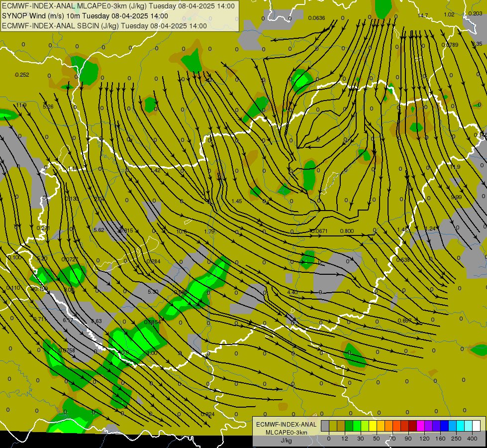Click the map value 1.45
487x448 pixels.
point(237,201)
